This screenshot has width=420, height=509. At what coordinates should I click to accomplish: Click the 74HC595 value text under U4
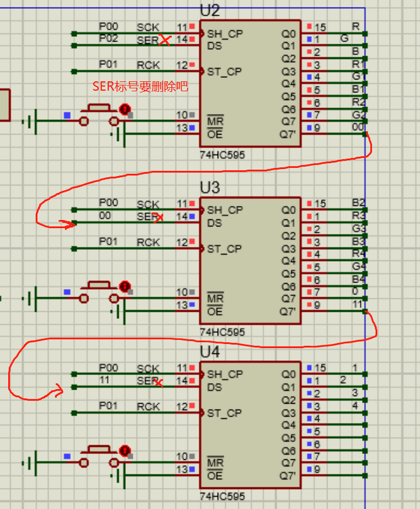pyautogui.click(x=222, y=496)
